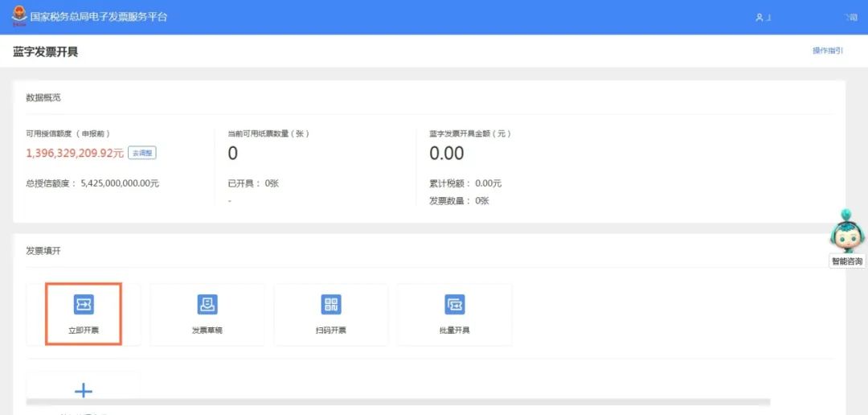Click the 总授信额度 5,425,000,000.00元 text

(92, 183)
